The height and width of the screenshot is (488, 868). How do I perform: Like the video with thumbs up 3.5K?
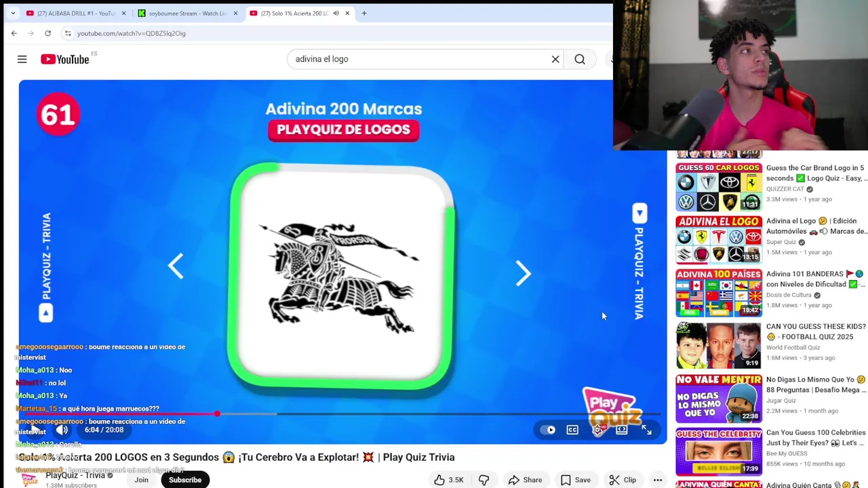click(449, 480)
